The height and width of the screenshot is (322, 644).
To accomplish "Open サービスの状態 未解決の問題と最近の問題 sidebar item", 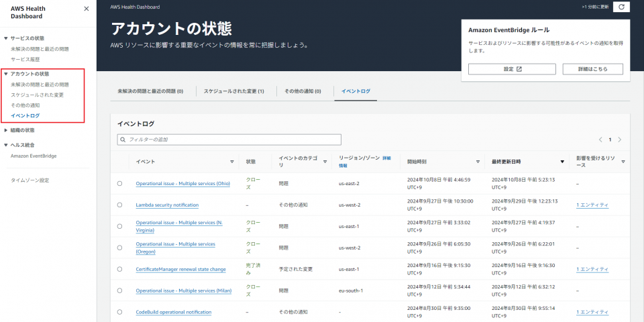I will click(40, 49).
